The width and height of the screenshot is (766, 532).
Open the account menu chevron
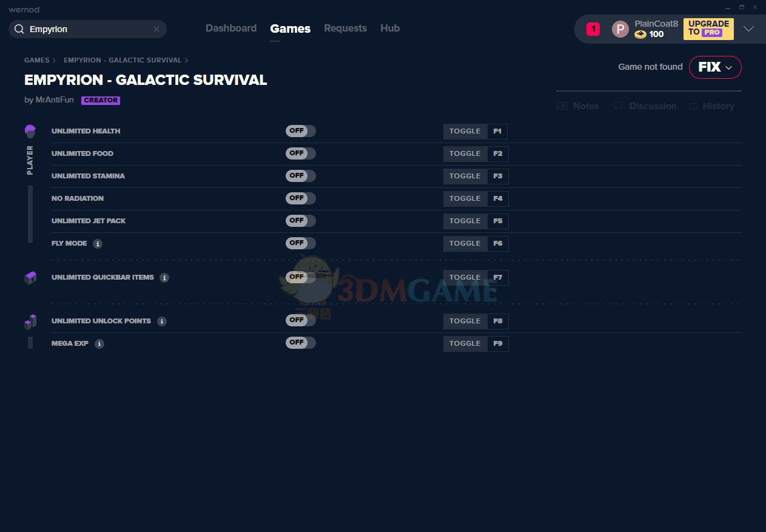coord(748,29)
